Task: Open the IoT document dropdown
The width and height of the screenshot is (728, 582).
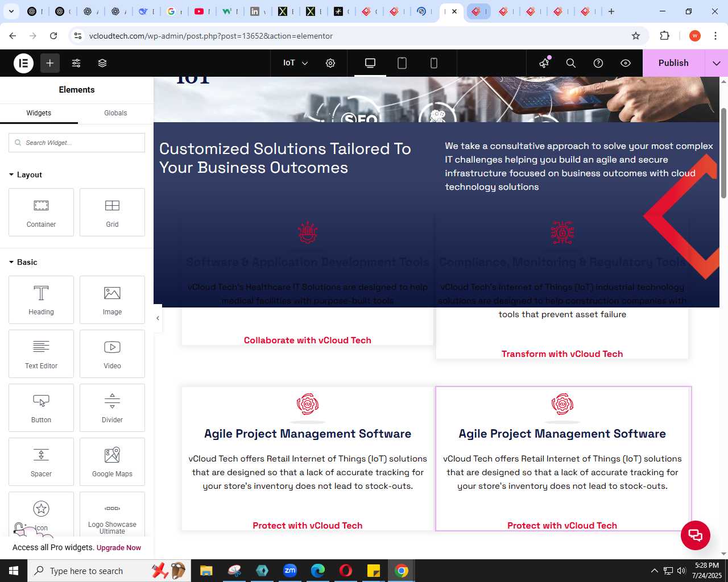Action: click(x=295, y=63)
